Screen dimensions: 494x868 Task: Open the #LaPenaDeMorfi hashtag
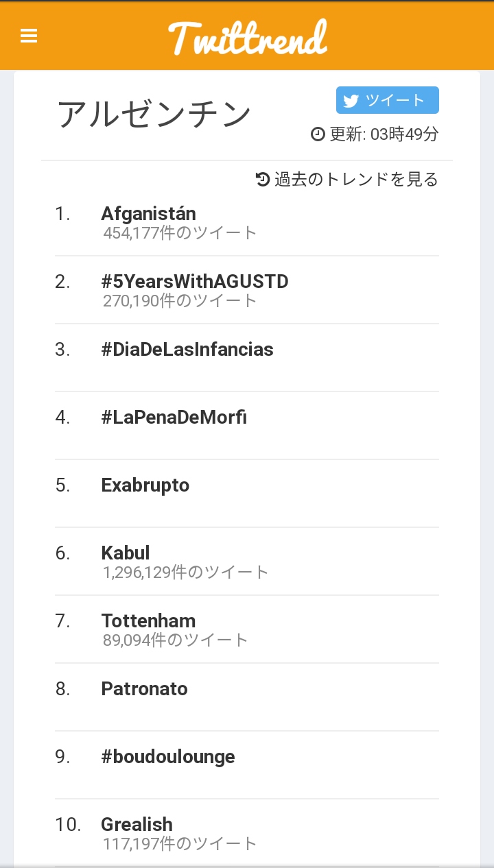tap(174, 417)
